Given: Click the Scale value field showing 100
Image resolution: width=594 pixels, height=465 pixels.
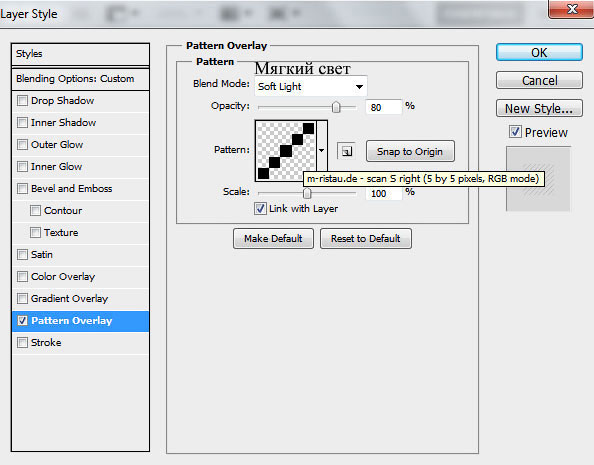Looking at the screenshot, I should pyautogui.click(x=383, y=193).
